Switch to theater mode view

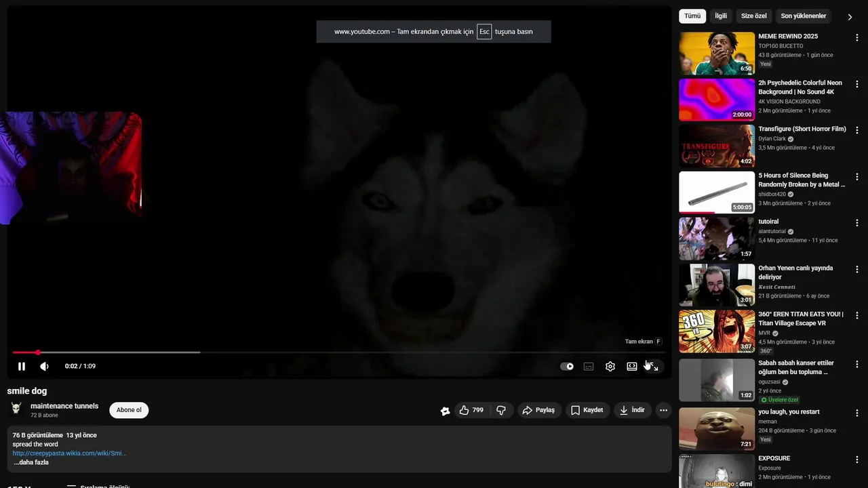click(632, 367)
